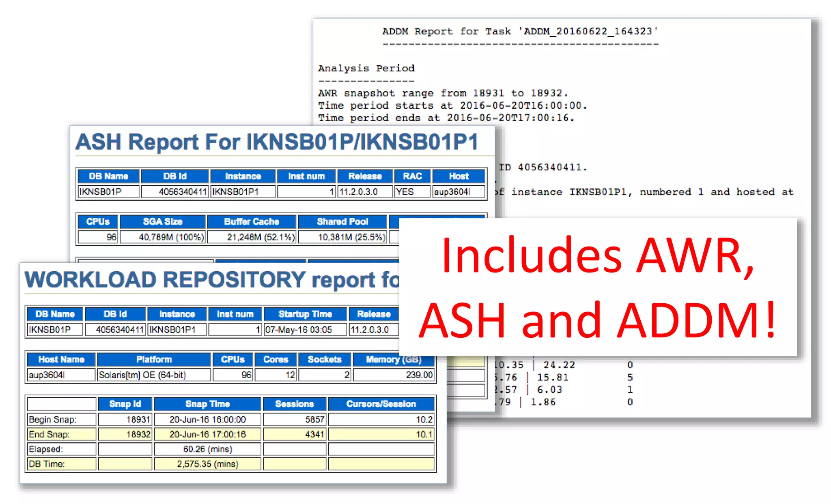This screenshot has height=504, width=831.
Task: Click the WORKLOAD REPOSITORY report heading
Action: pos(212,280)
